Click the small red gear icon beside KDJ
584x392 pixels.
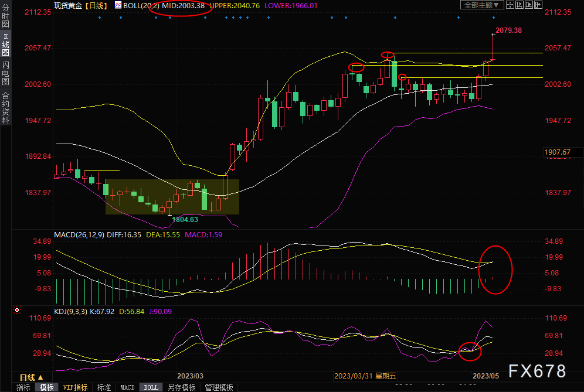tap(18, 309)
